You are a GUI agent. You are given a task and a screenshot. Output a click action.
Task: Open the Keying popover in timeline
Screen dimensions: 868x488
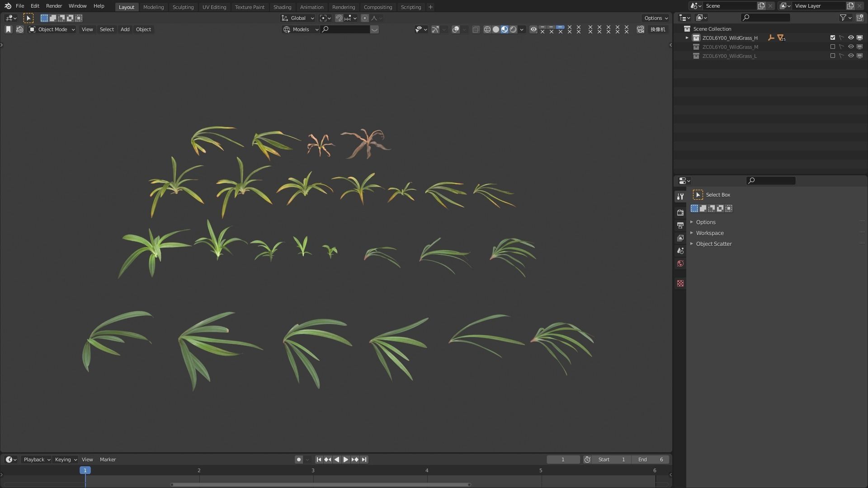click(66, 460)
